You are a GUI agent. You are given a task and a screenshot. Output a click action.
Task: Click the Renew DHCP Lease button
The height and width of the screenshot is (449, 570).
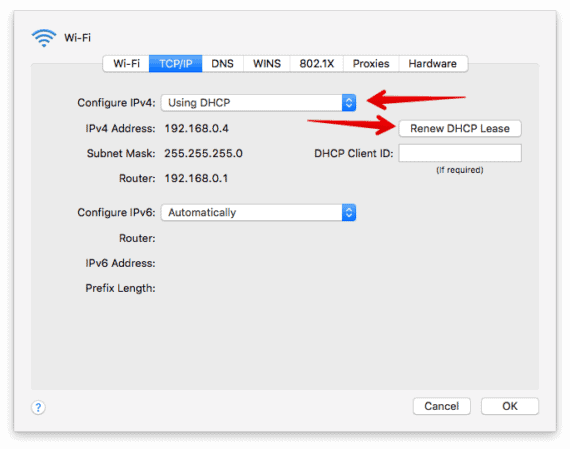(460, 128)
